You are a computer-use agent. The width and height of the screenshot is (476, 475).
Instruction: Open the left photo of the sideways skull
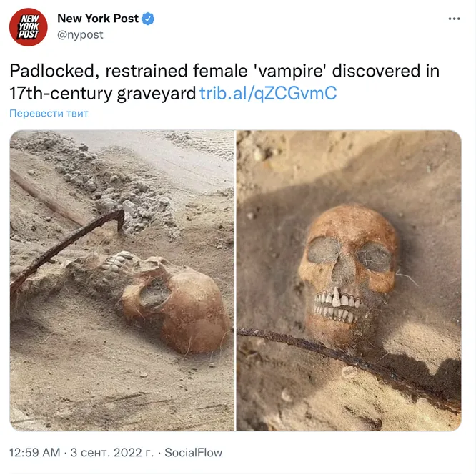pyautogui.click(x=122, y=280)
